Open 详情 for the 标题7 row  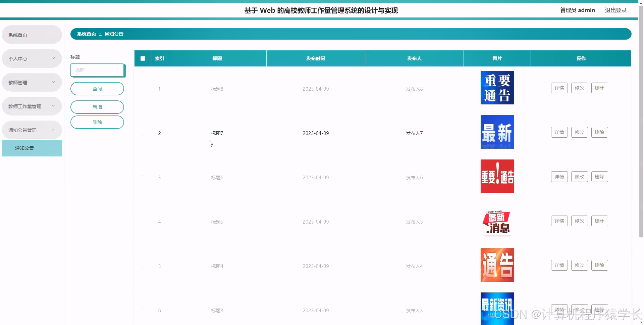pos(559,132)
